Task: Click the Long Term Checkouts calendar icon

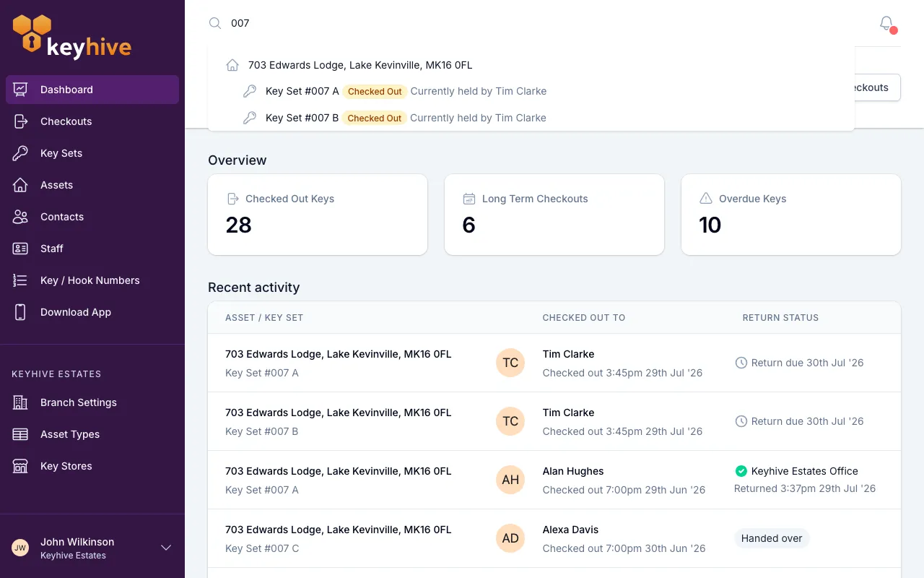Action: tap(469, 199)
